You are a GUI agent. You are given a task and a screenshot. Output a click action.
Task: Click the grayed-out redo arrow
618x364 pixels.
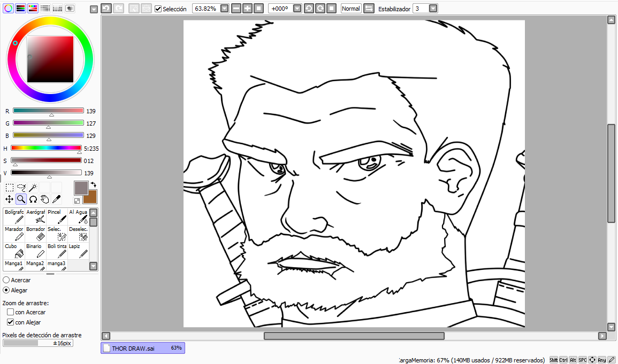tap(119, 8)
